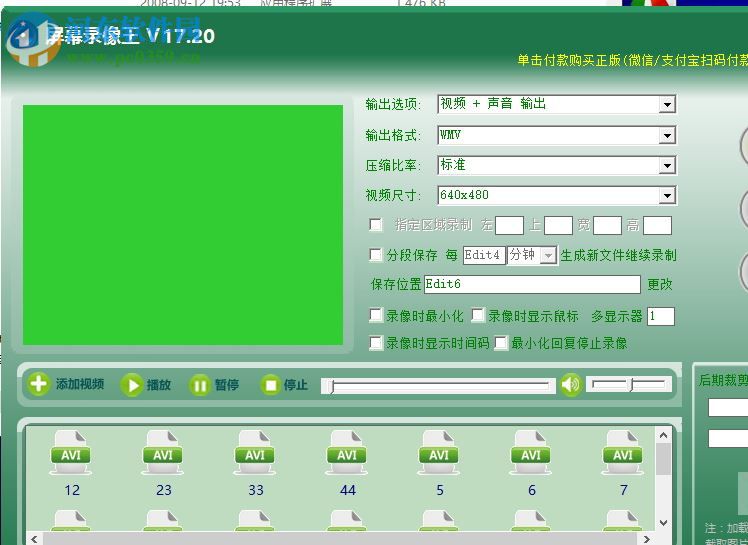Click the file list scroll right arrow
The height and width of the screenshot is (545, 748).
click(646, 539)
